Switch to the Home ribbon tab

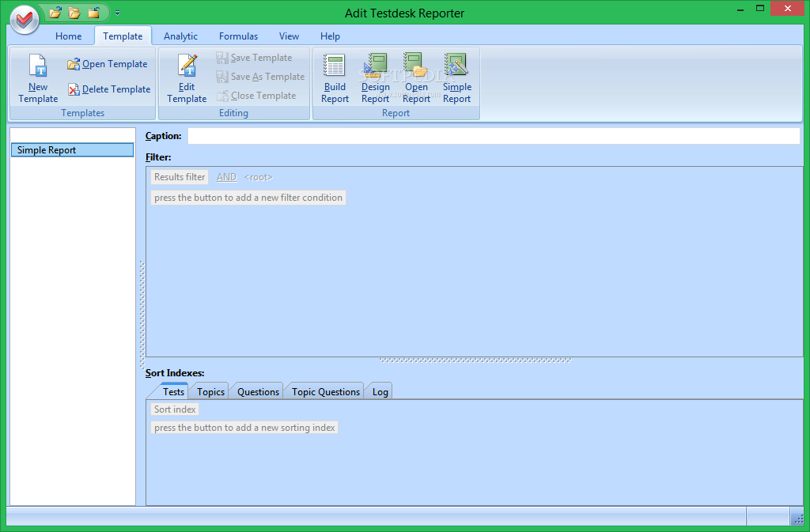[68, 36]
